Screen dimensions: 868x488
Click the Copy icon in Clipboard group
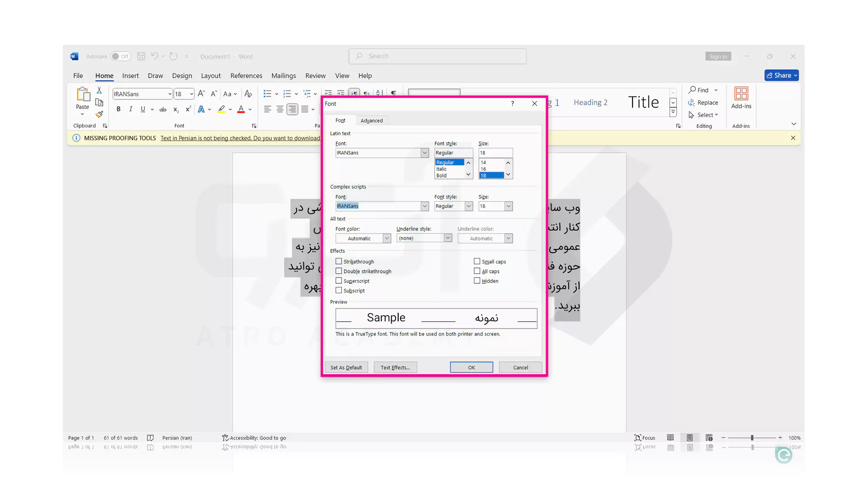(x=99, y=103)
